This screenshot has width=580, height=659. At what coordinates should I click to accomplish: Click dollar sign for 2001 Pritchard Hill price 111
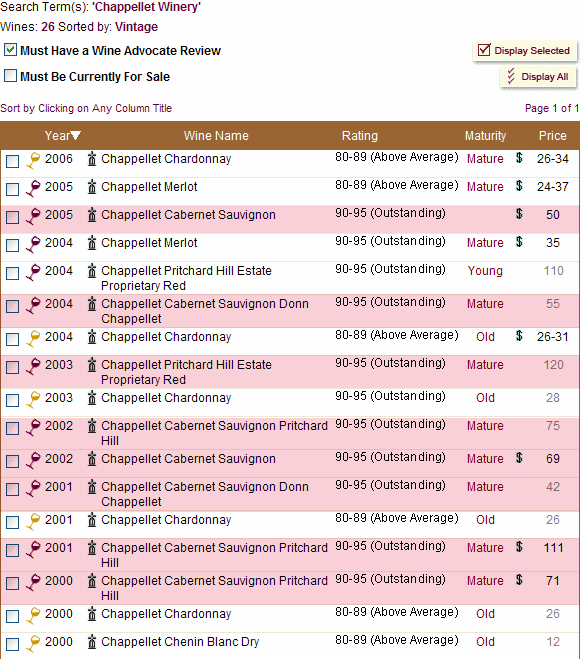[519, 547]
